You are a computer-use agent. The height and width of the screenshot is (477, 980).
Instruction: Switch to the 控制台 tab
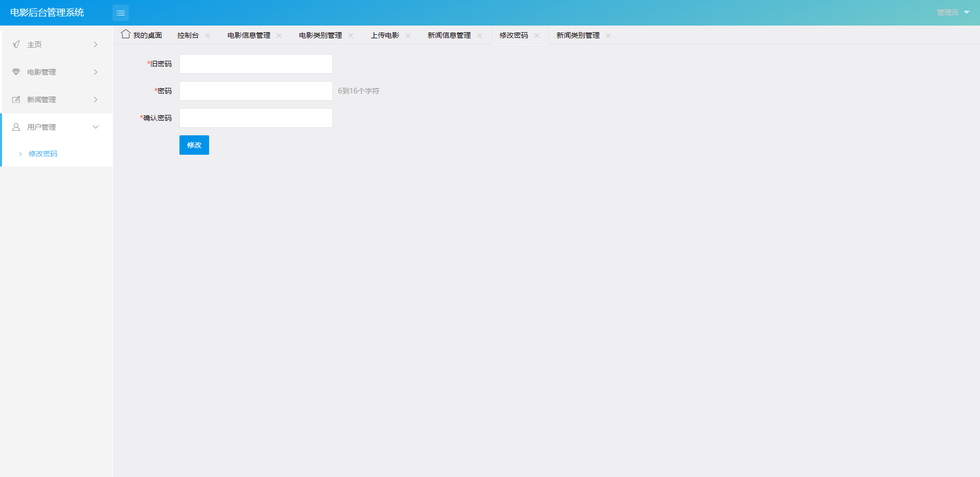tap(188, 35)
